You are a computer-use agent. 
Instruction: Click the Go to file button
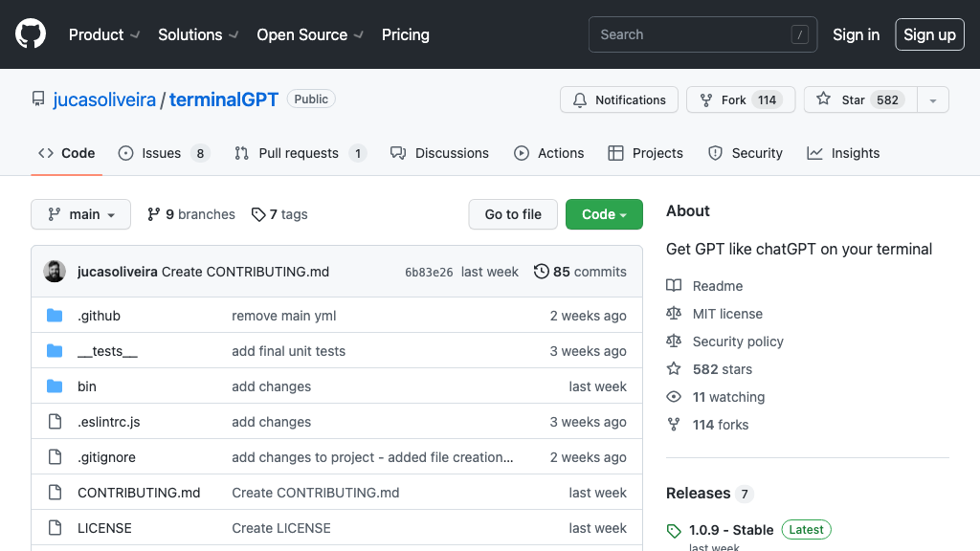(x=513, y=214)
